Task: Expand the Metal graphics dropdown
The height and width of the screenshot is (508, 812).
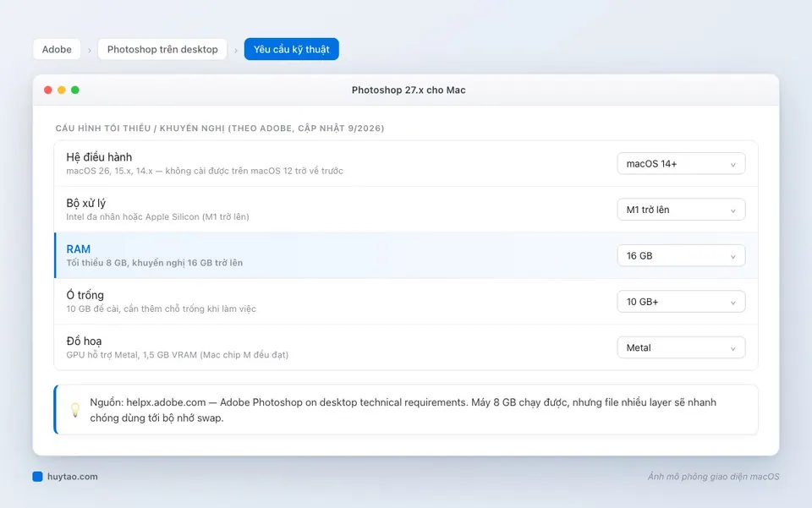Action: tap(681, 347)
